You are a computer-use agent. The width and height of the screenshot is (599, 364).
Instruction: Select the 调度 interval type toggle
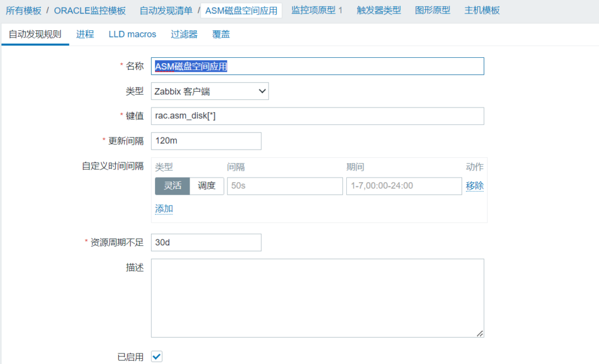pos(207,186)
